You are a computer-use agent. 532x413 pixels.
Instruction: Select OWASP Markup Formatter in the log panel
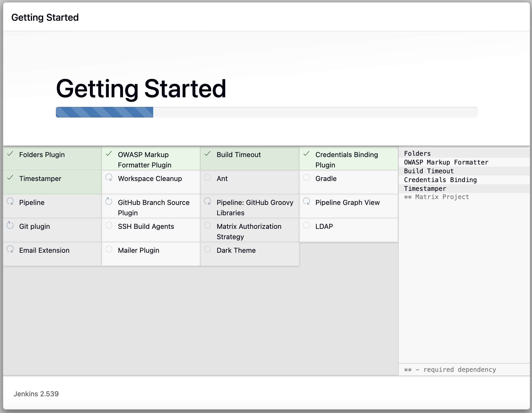pos(446,162)
